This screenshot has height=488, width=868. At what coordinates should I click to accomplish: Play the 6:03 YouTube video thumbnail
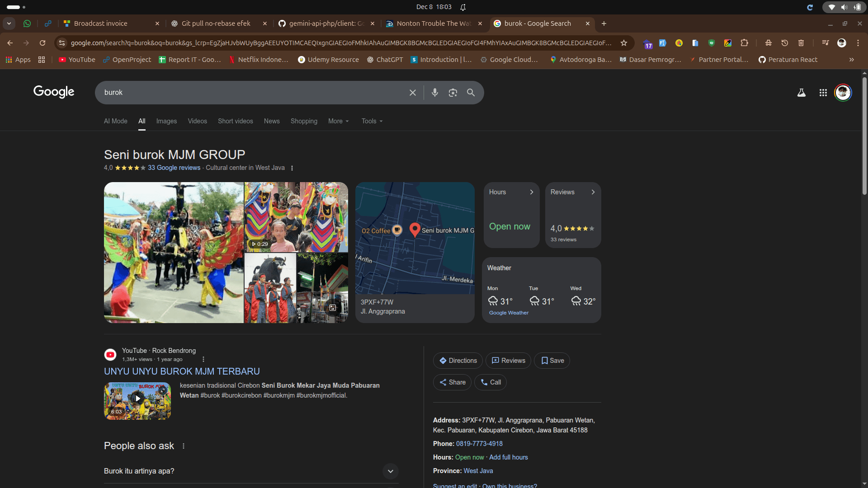[137, 401]
